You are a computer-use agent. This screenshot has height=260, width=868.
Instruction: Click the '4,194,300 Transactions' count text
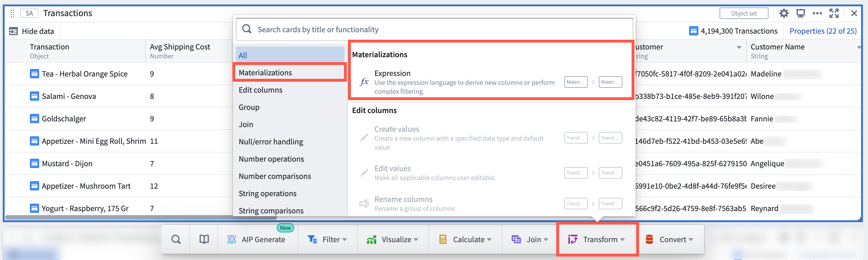[x=739, y=31]
